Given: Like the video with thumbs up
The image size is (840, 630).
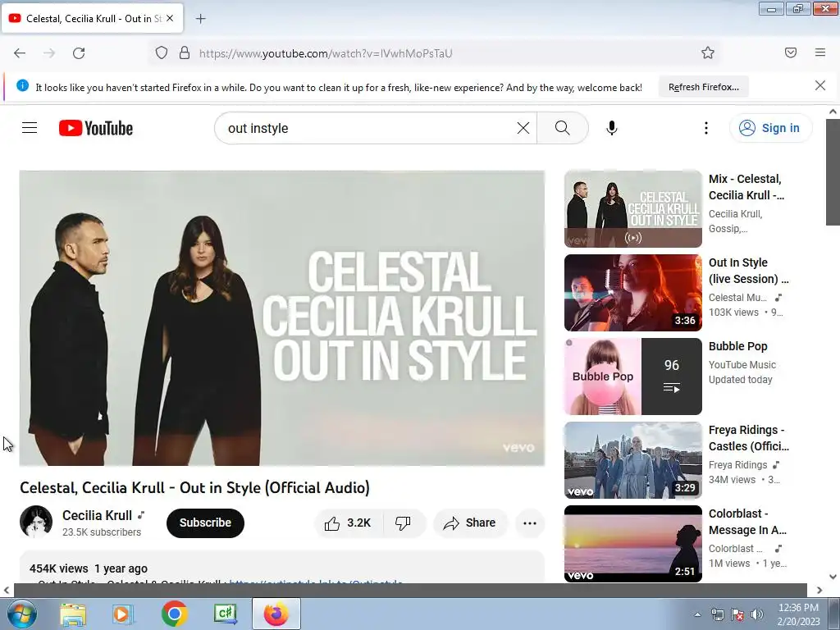Looking at the screenshot, I should 348,523.
